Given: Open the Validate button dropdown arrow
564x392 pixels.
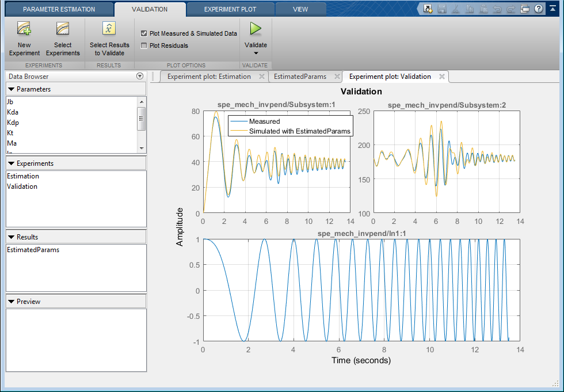Looking at the screenshot, I should pyautogui.click(x=256, y=53).
